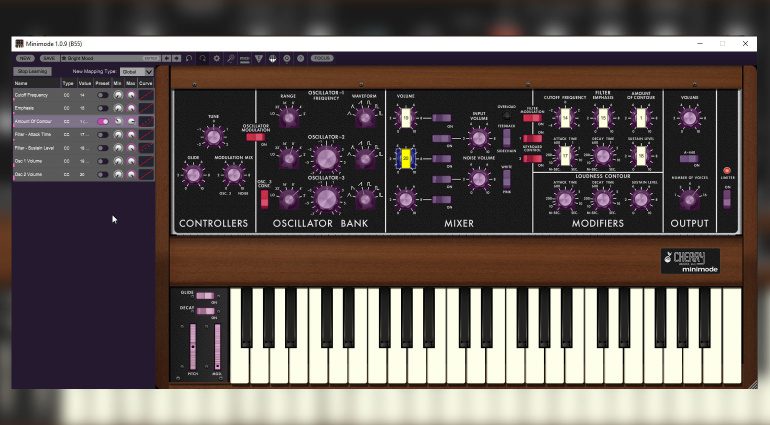Toggle Preset switch for Cutoff Frequency
The width and height of the screenshot is (770, 425).
pos(103,95)
